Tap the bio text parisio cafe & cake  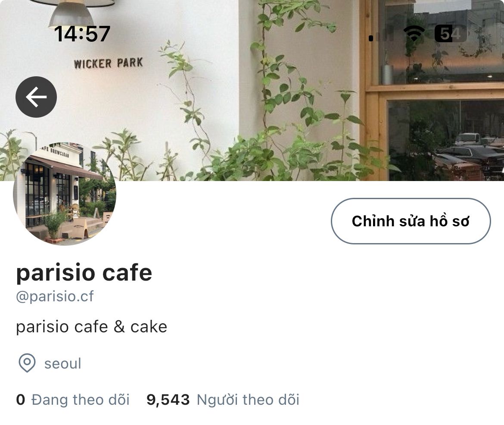(92, 327)
